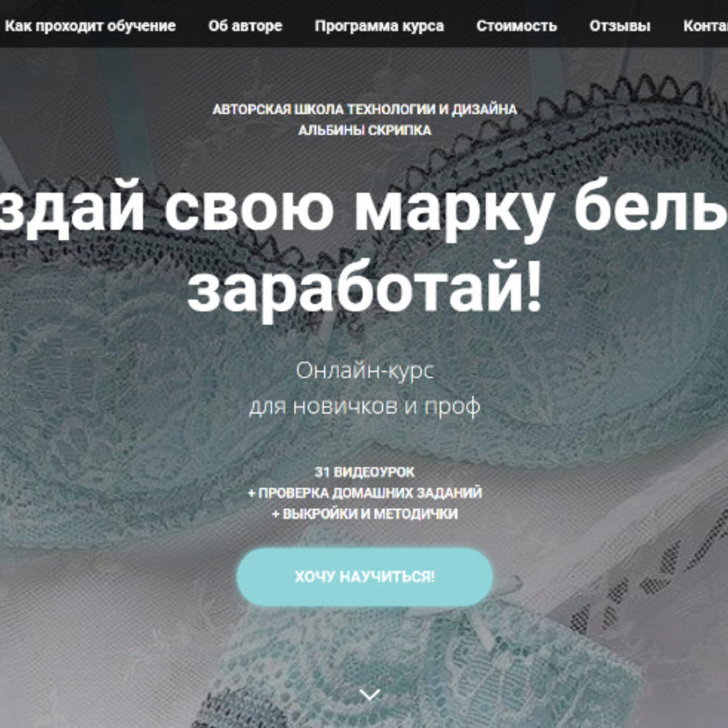Screen dimensions: 728x728
Task: Open the «Программа курса» menu item
Action: [x=380, y=26]
